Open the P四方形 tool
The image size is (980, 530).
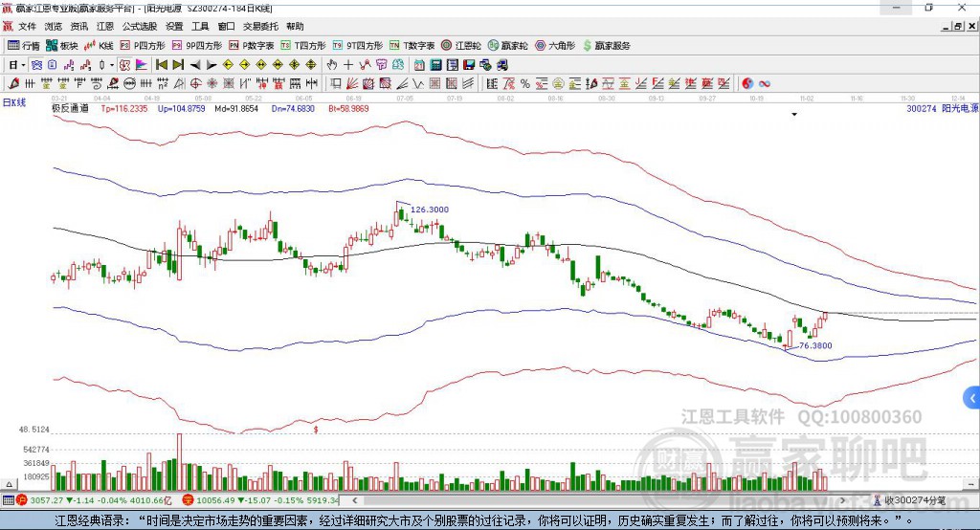[x=143, y=46]
